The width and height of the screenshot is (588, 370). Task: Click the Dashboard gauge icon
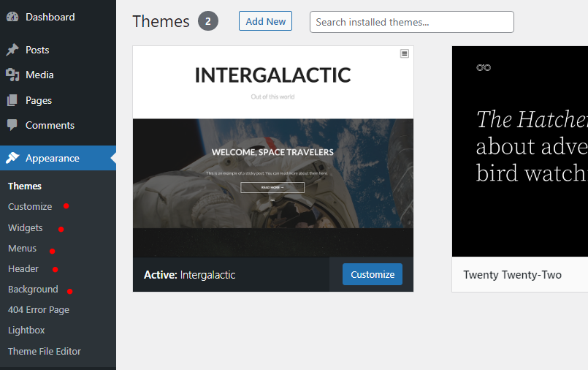12,17
